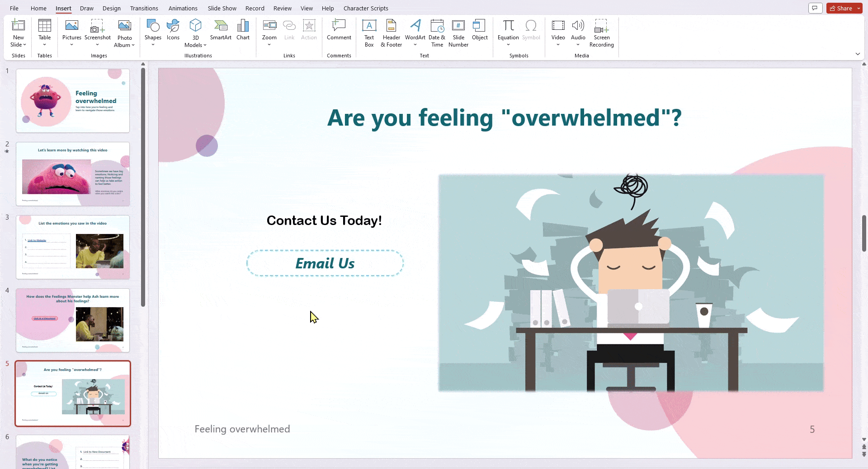Open the Pictures tool
The width and height of the screenshot is (868, 469).
click(x=71, y=32)
